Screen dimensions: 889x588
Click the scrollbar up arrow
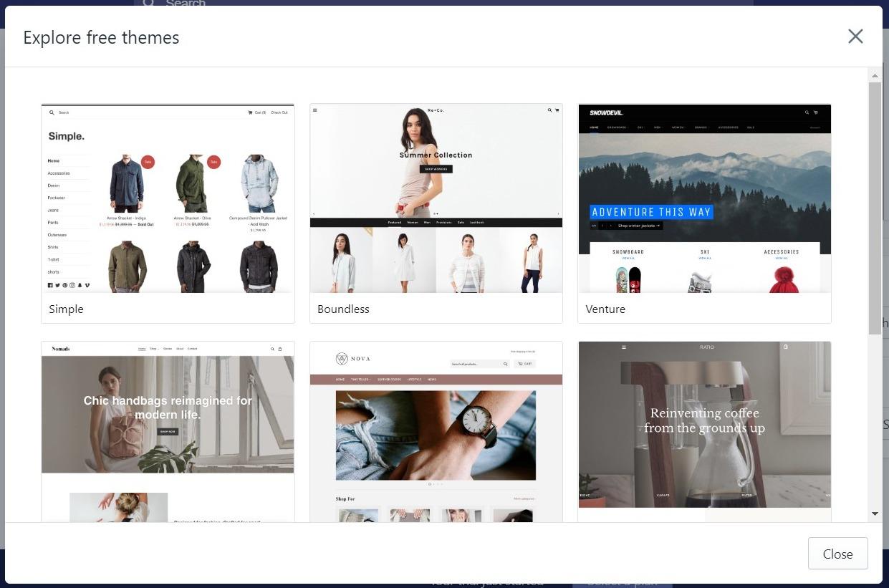pos(875,75)
